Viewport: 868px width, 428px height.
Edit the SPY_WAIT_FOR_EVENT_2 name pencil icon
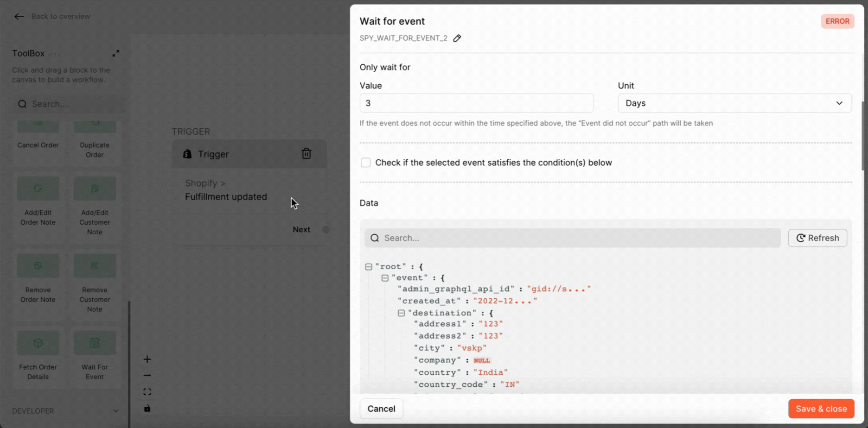click(457, 38)
